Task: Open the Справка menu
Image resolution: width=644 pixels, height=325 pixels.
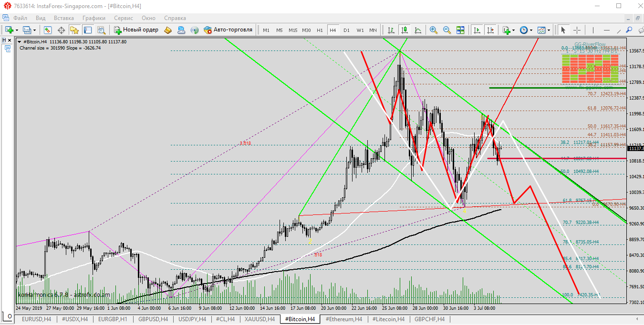Action: (x=175, y=18)
